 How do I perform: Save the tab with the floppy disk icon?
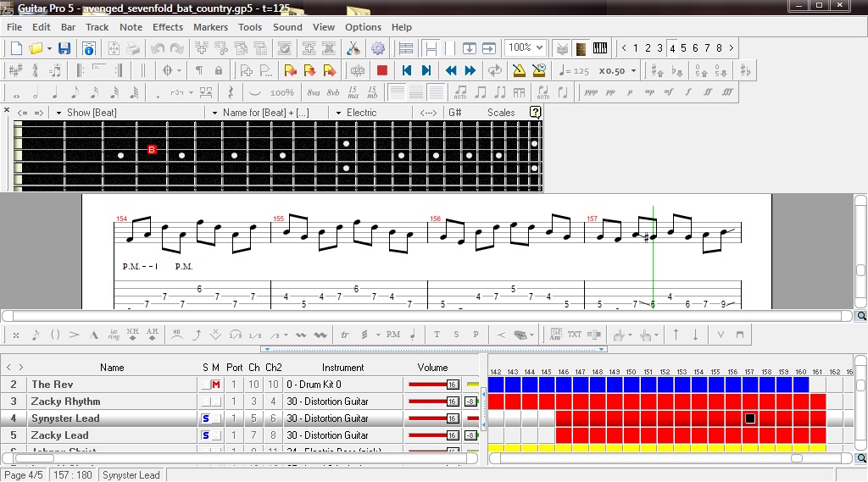click(x=64, y=48)
